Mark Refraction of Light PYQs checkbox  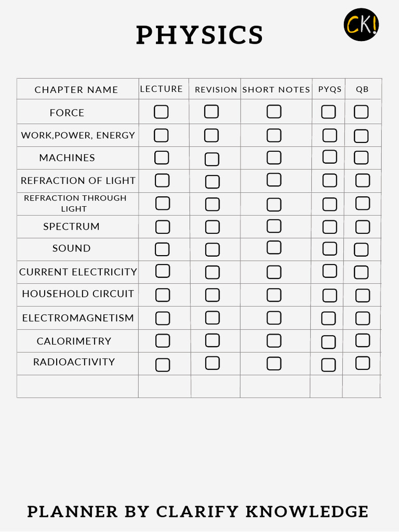click(x=329, y=180)
